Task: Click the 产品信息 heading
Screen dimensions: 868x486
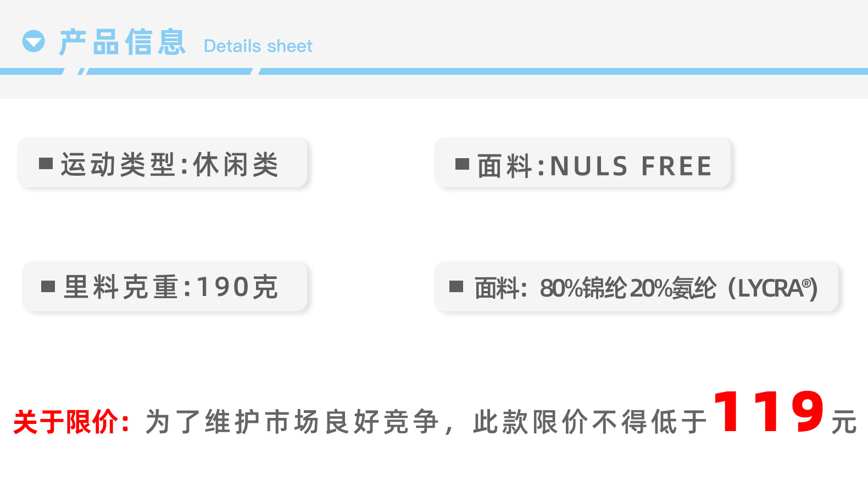Action: pyautogui.click(x=122, y=42)
